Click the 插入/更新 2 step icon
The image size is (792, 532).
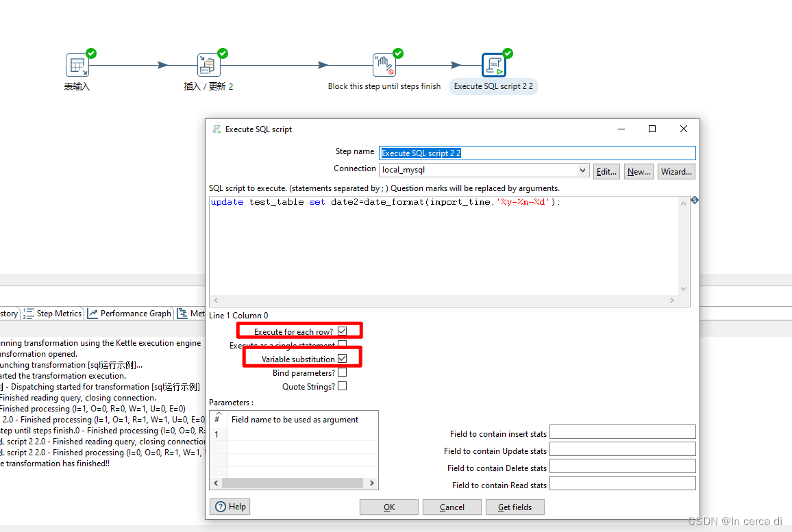(x=208, y=64)
